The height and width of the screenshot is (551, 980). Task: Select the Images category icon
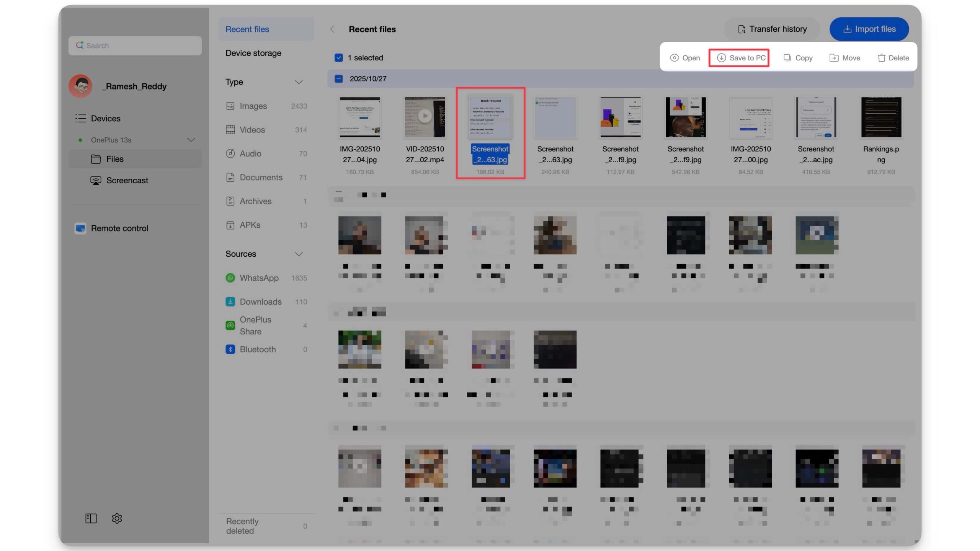(230, 106)
